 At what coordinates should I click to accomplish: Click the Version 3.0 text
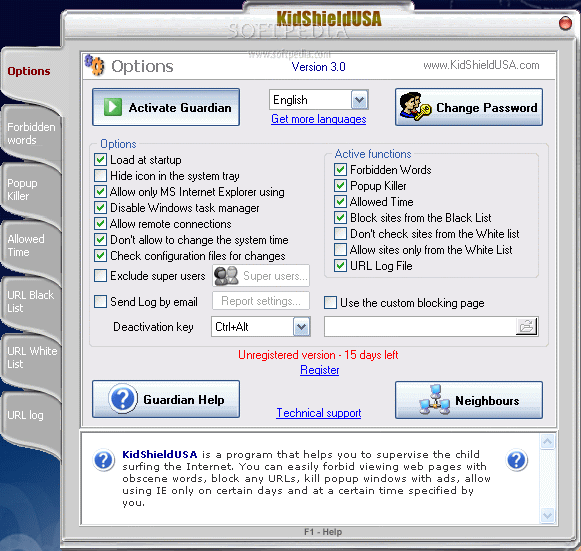click(319, 67)
